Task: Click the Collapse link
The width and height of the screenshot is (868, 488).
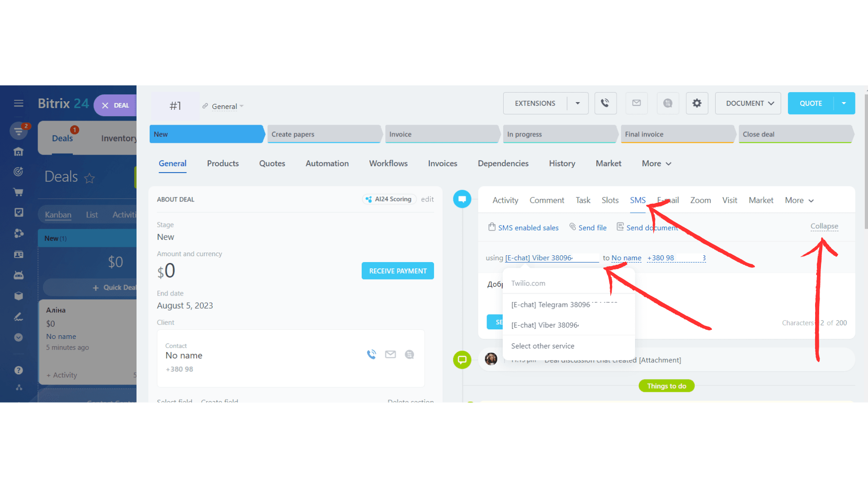Action: click(824, 226)
